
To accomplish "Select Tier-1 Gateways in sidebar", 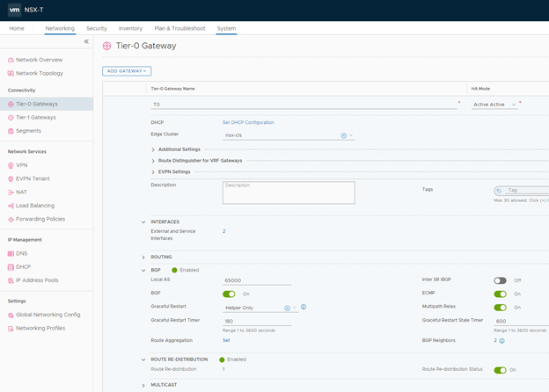I will [36, 118].
